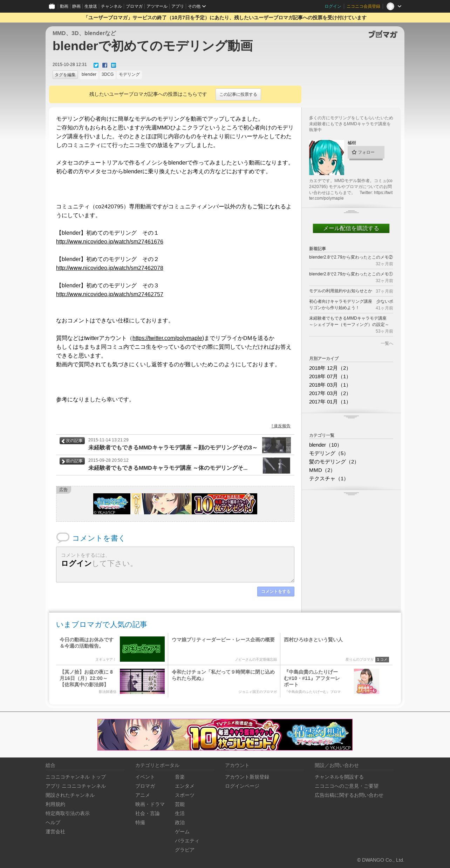Click the 一覧へ link
Image resolution: width=450 pixels, height=868 pixels.
tap(387, 343)
